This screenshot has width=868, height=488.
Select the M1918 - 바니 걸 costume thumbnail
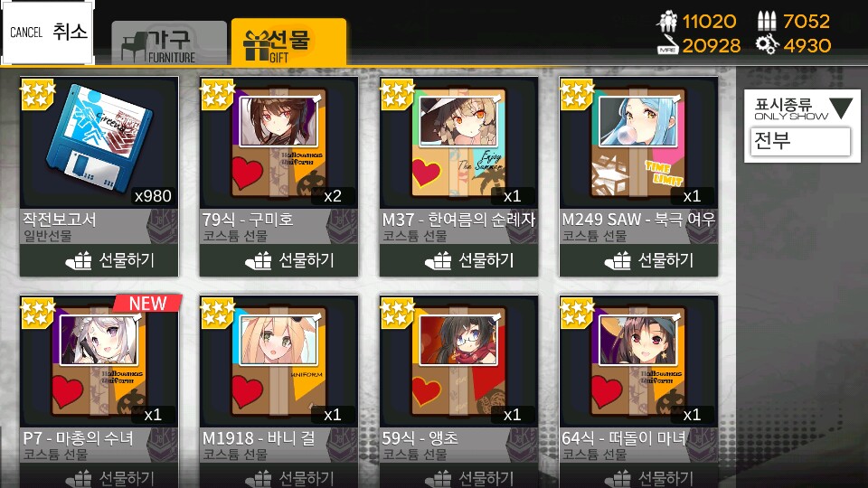click(278, 361)
